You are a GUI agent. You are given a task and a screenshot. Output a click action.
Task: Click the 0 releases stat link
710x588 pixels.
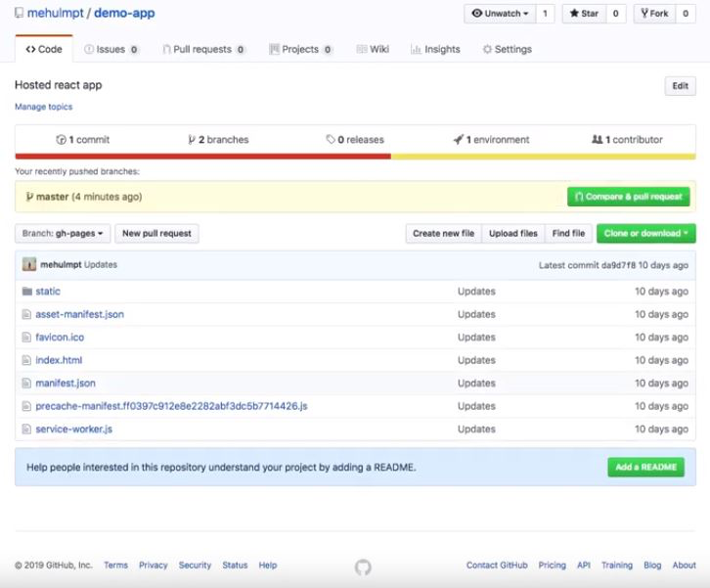point(355,140)
